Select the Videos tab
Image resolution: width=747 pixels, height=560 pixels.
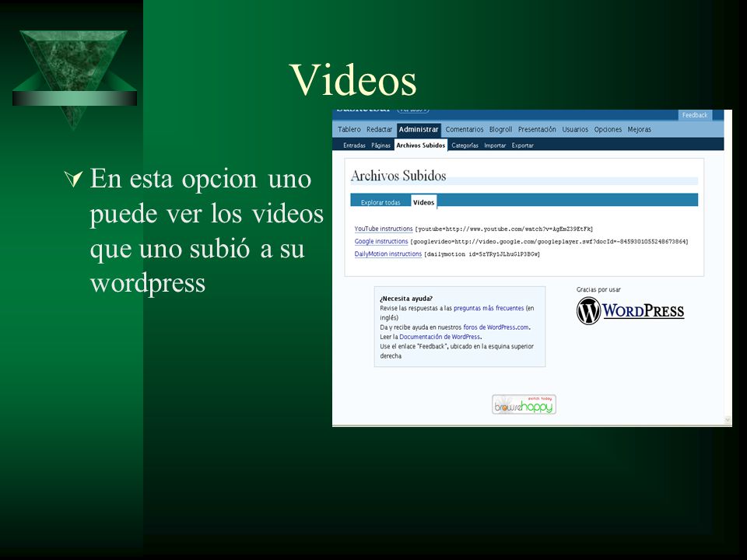(x=423, y=202)
